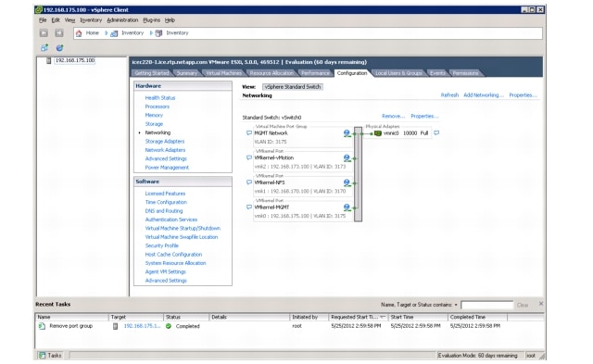Open Virtual Machine Swapfile Location link

pos(182,236)
